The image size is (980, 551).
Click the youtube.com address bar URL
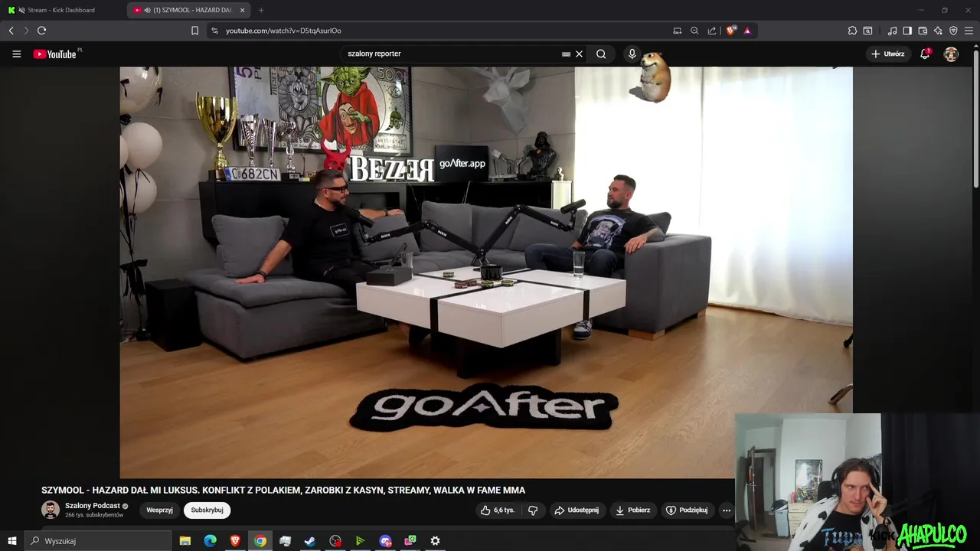283,31
